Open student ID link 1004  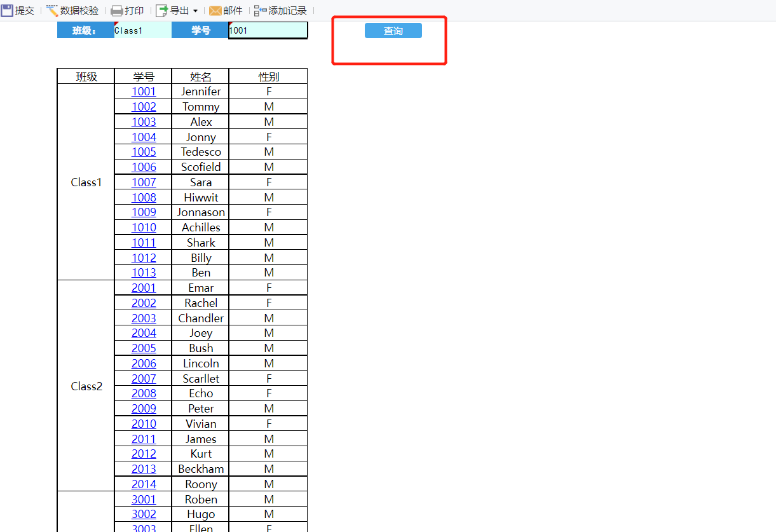click(144, 137)
